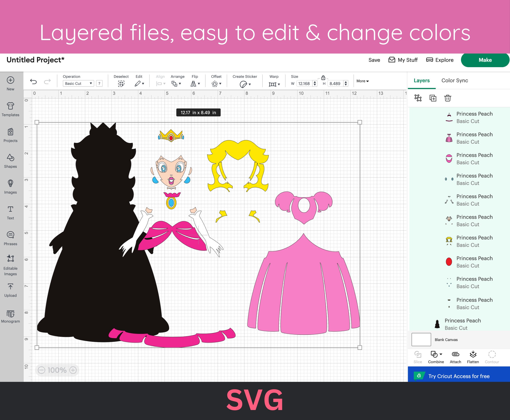Image resolution: width=510 pixels, height=420 pixels.
Task: Open My Stuff
Action: coord(403,60)
